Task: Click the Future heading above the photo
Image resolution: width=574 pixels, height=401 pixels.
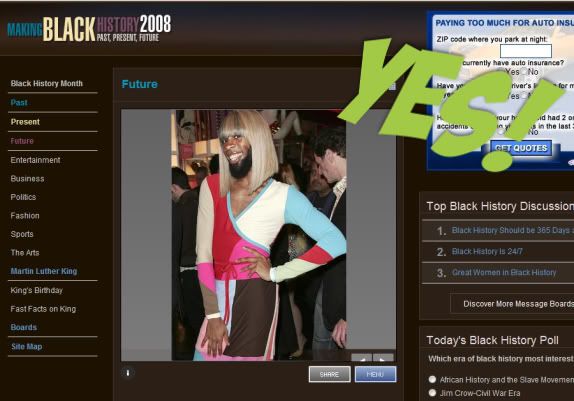Action: point(139,84)
